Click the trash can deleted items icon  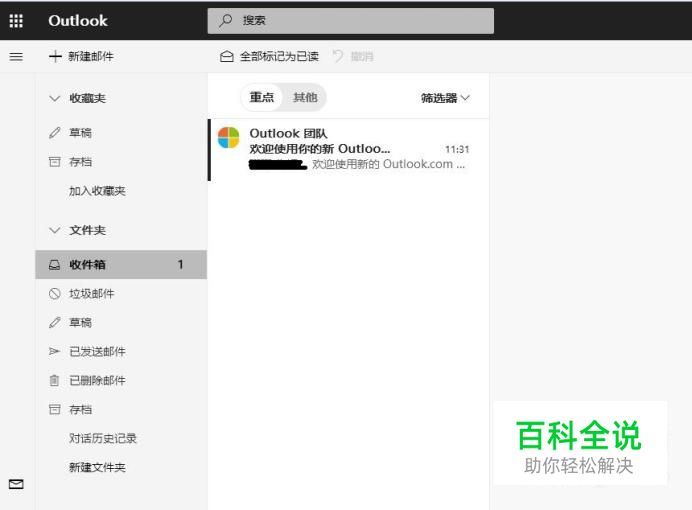(55, 380)
